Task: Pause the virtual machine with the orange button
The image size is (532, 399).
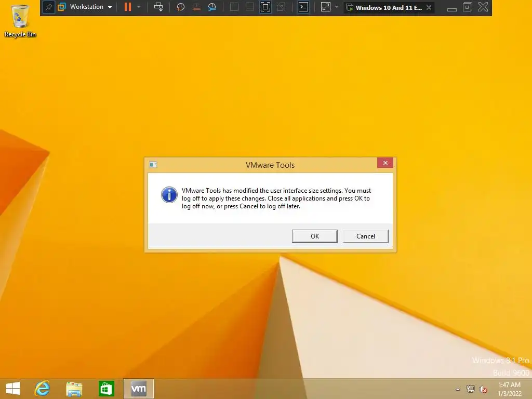Action: [128, 7]
